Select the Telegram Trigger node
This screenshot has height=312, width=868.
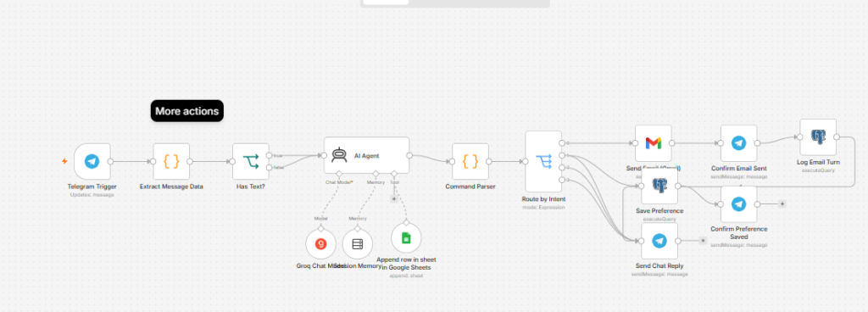point(92,162)
